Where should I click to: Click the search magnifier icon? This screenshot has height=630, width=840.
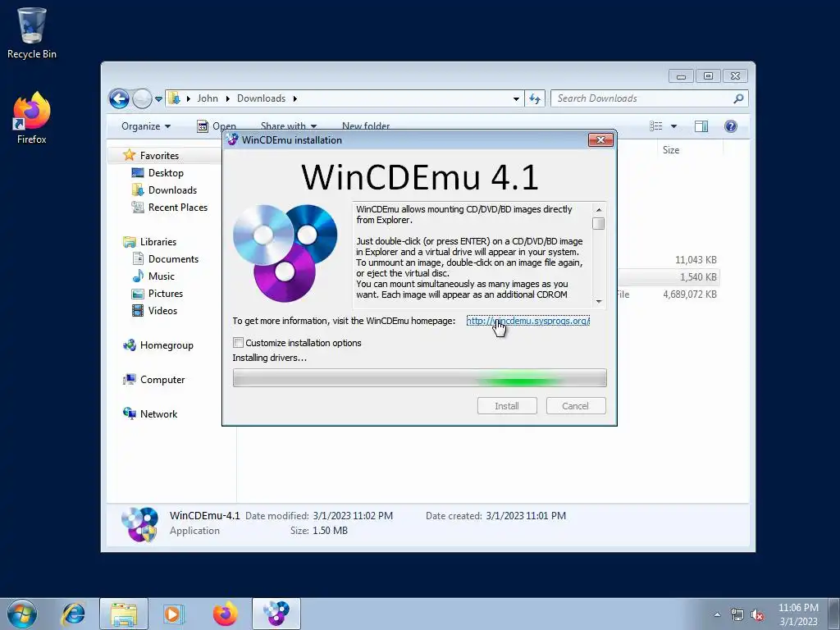pyautogui.click(x=738, y=98)
